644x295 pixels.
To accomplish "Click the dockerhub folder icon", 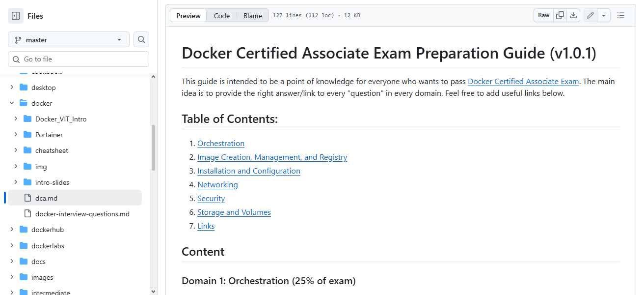I will (x=24, y=230).
